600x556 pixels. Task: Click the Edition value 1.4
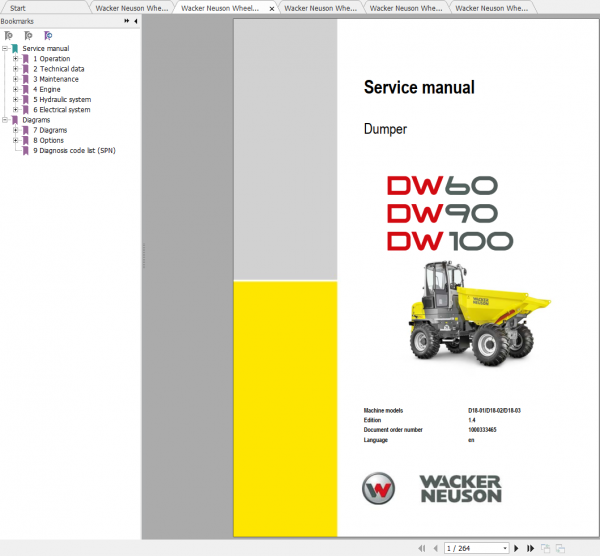(x=472, y=420)
